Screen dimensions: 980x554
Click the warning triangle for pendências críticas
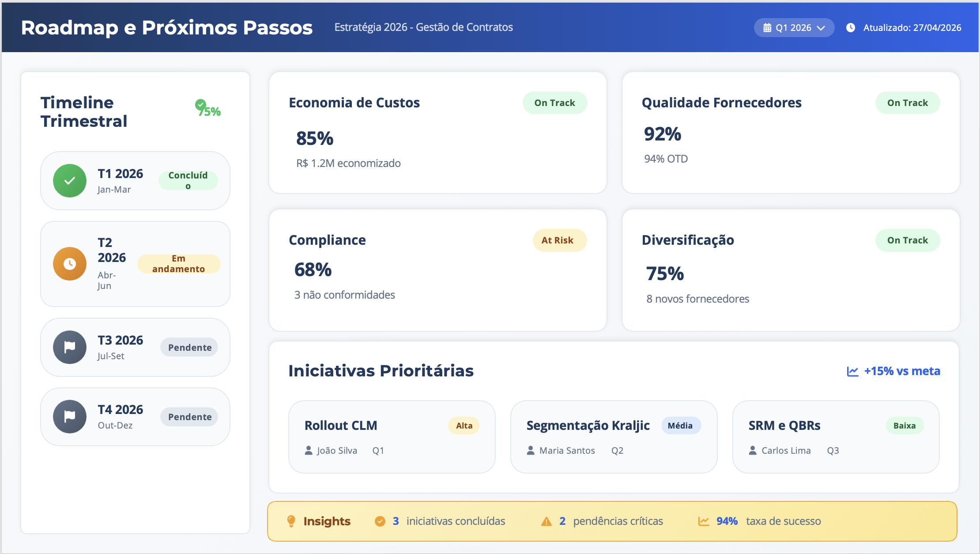(547, 521)
